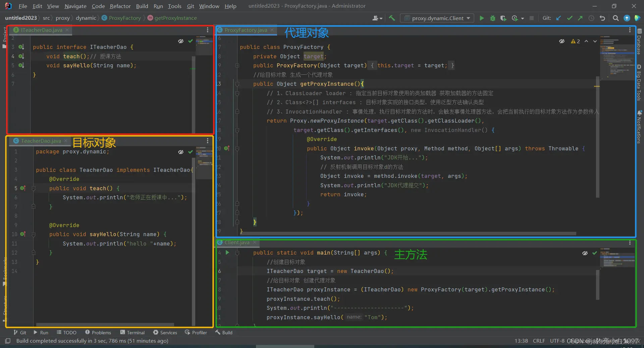Viewport: 644px width, 348px height.
Task: Click the override gutter icon beside sayHello in TeacherDao
Action: tap(23, 234)
